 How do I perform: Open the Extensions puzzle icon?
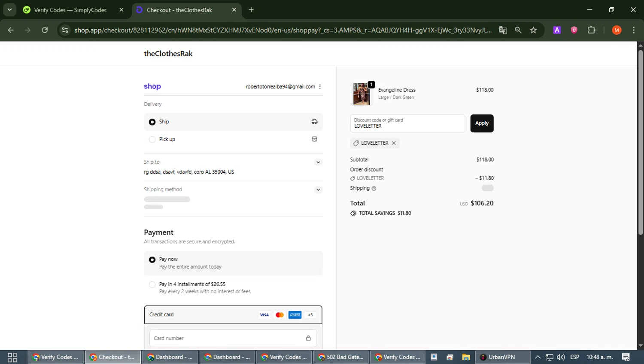pyautogui.click(x=591, y=30)
